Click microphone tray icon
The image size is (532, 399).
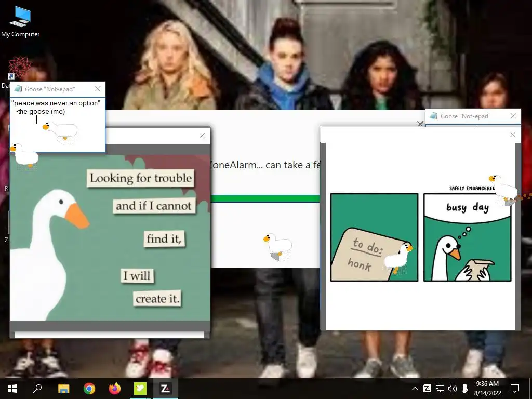465,389
